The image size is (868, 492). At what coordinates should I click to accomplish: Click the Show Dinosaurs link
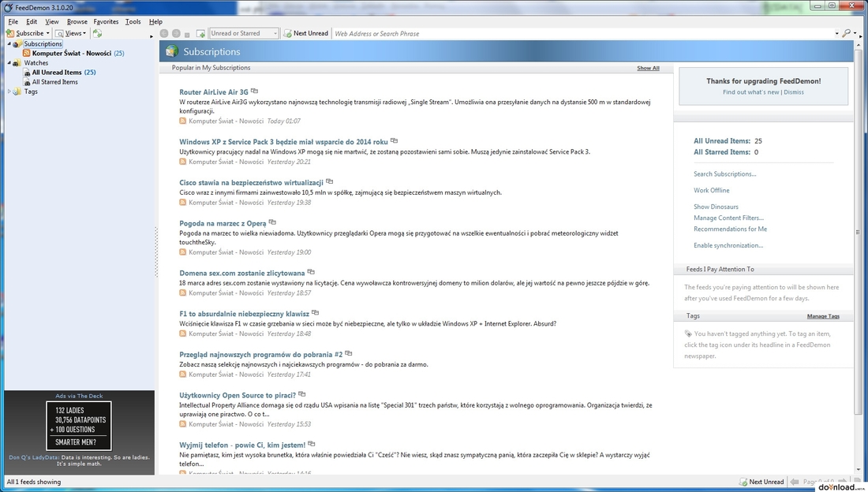pos(716,207)
